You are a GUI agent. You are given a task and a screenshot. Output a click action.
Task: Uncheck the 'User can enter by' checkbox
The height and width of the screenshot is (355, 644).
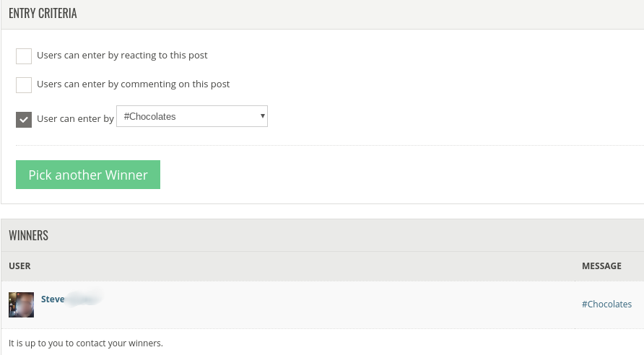pyautogui.click(x=24, y=120)
